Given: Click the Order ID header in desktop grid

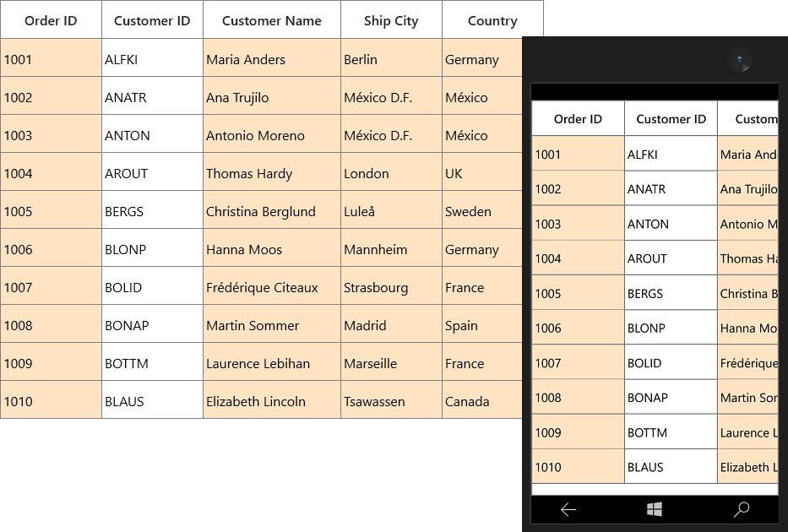Looking at the screenshot, I should (x=51, y=20).
